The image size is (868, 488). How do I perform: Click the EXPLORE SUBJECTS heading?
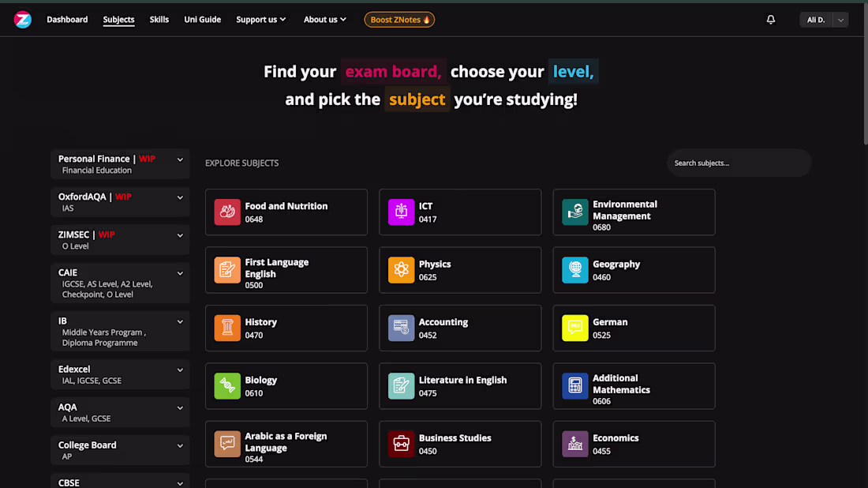coord(242,163)
